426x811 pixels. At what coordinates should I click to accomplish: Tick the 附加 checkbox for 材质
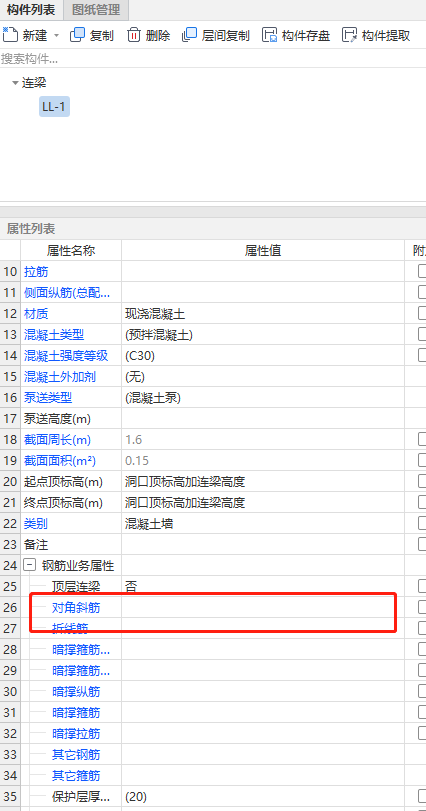pos(422,313)
